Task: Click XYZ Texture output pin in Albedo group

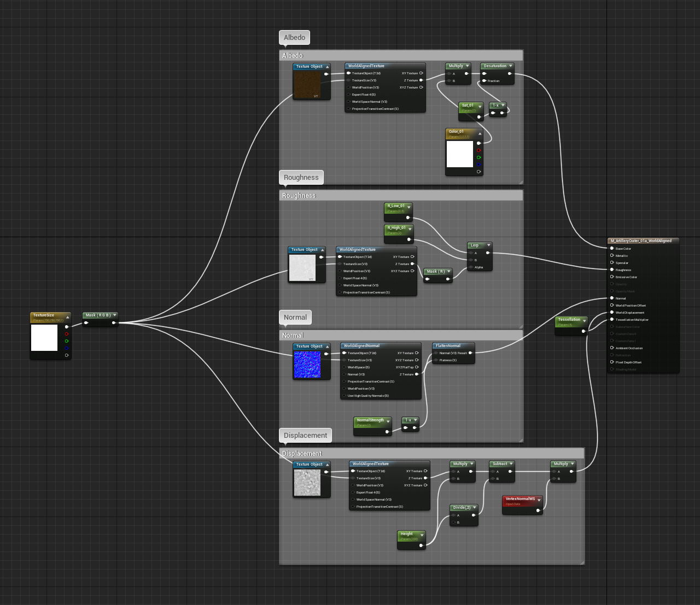Action: 421,87
